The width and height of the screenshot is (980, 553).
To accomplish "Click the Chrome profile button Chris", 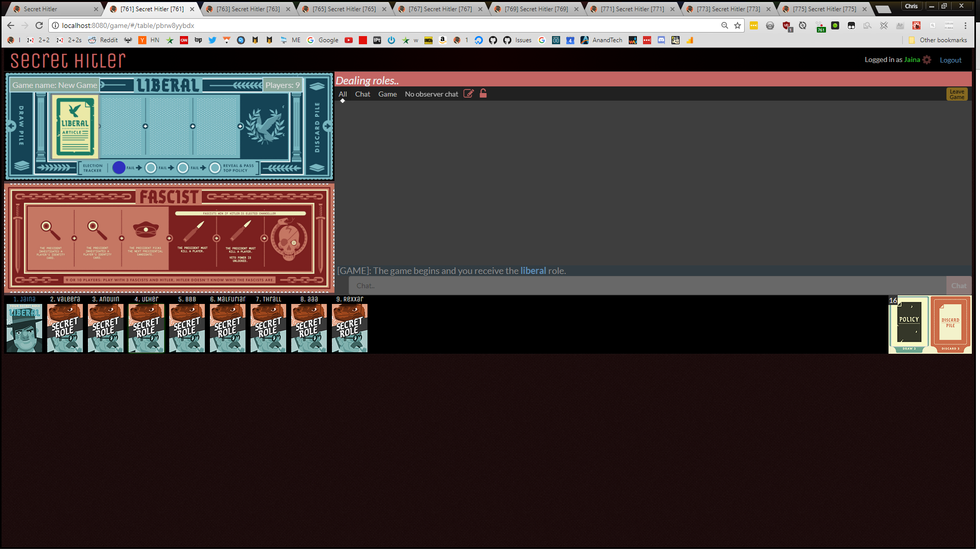I will tap(911, 6).
